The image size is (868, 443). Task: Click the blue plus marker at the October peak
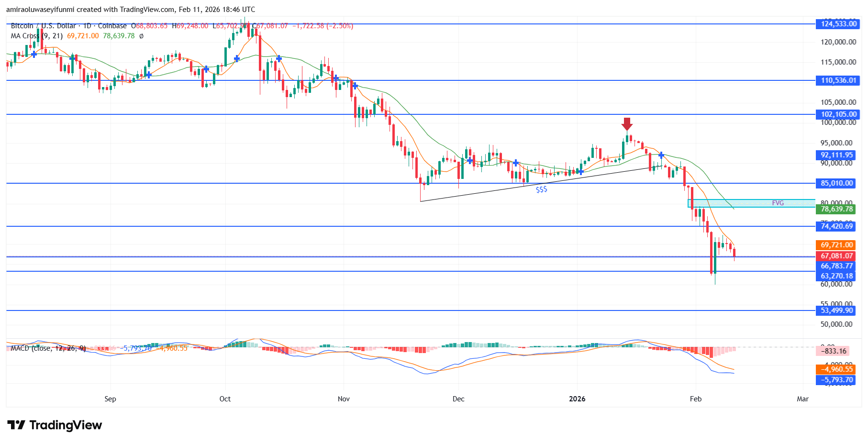click(x=237, y=59)
